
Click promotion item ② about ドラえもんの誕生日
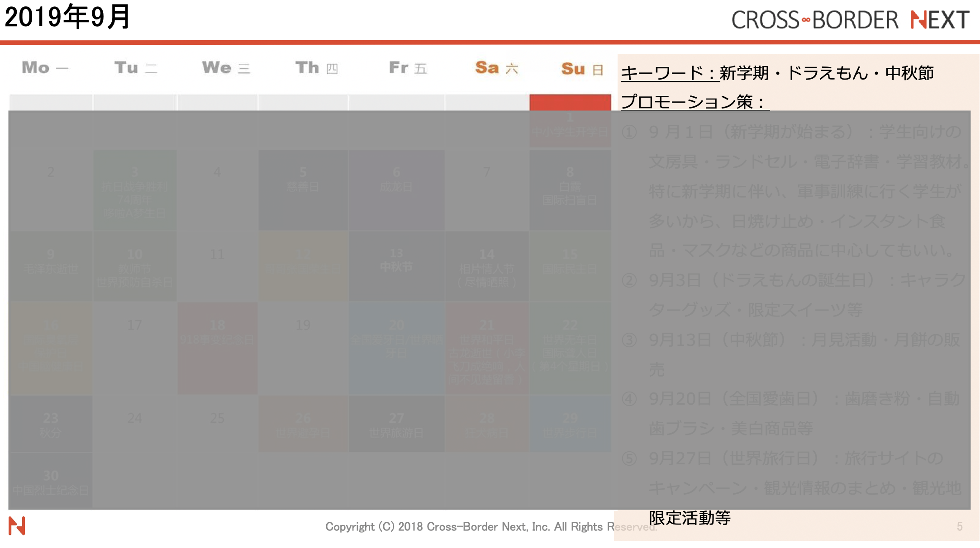[x=794, y=295]
